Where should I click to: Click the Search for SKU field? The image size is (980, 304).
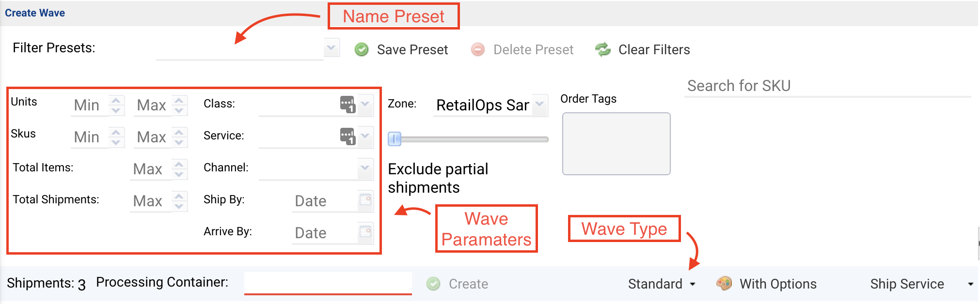click(827, 86)
